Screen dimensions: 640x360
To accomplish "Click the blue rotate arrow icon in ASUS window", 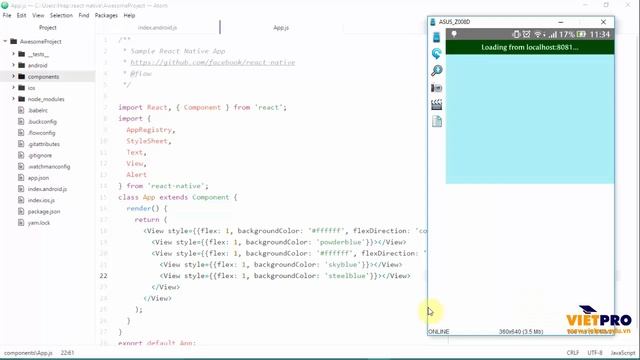I will [x=436, y=53].
